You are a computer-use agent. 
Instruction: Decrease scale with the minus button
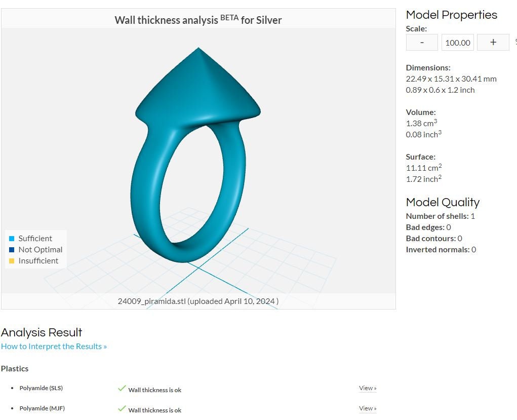pos(422,42)
